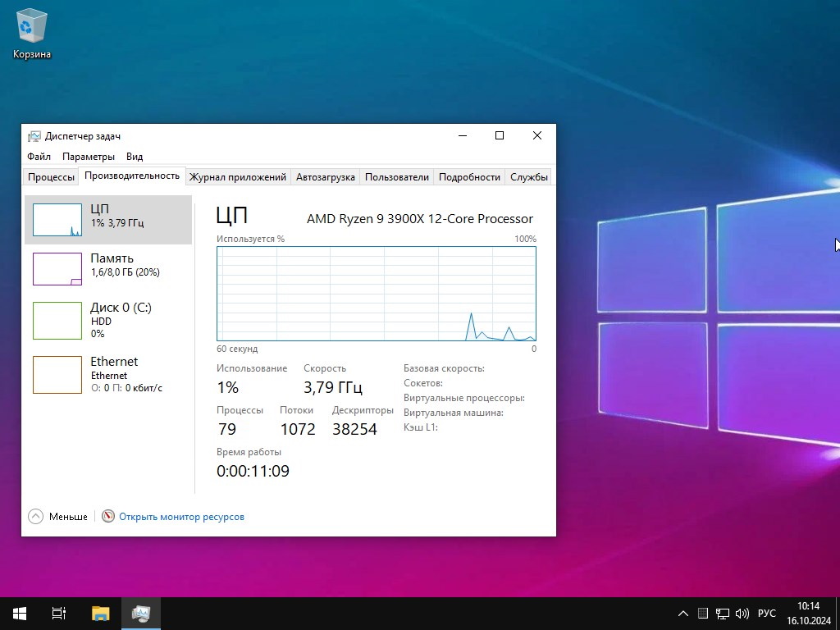
Task: Click the Виртуальная машина label
Action: 453,413
